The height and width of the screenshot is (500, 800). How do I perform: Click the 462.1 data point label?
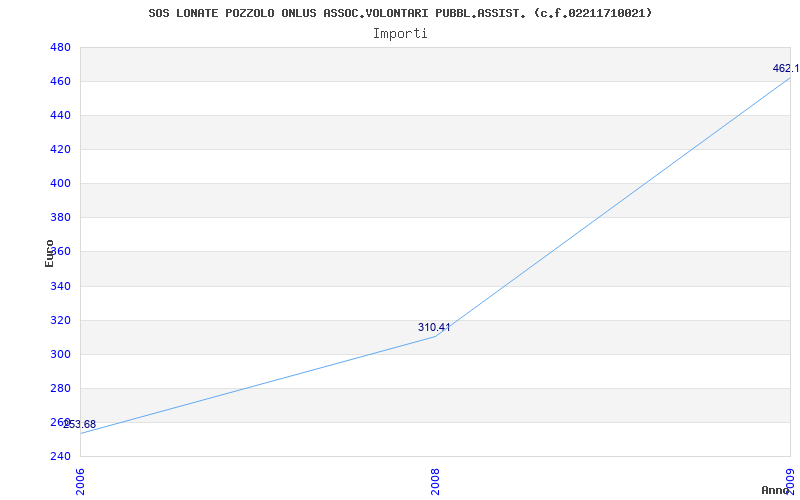coord(786,68)
